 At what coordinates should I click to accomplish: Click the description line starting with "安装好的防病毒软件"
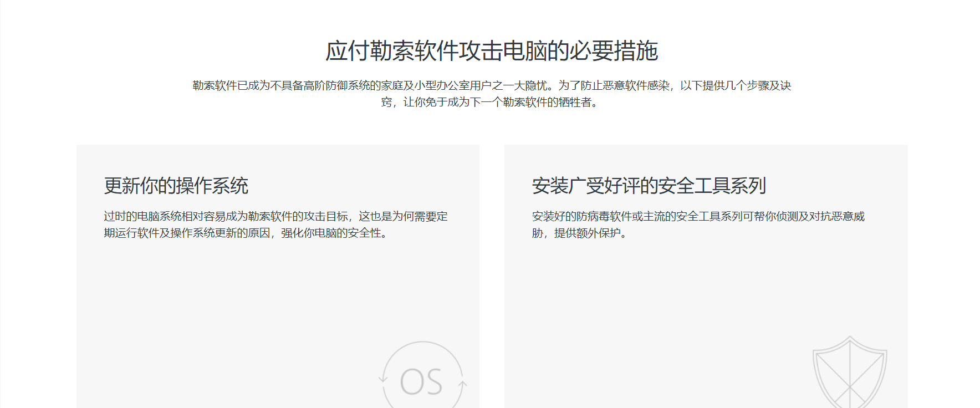[698, 216]
